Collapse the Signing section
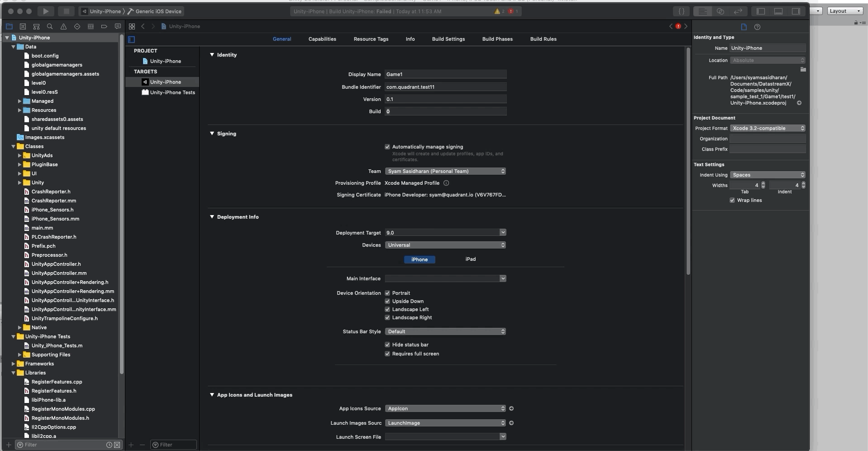The height and width of the screenshot is (451, 868). click(212, 134)
